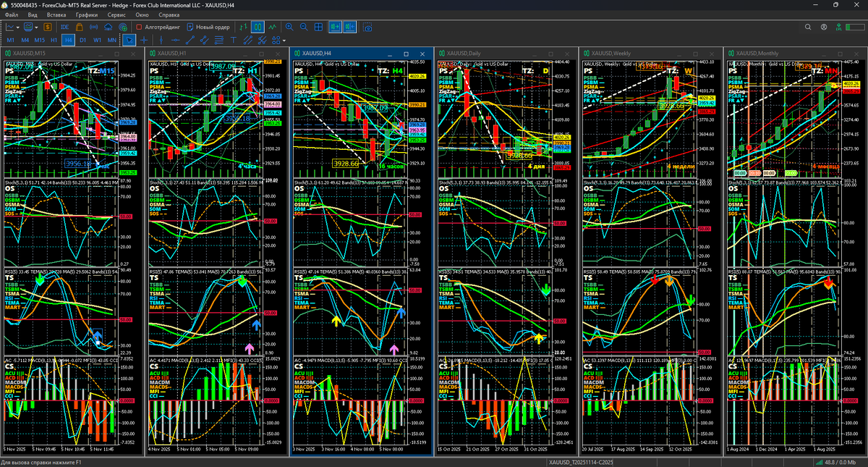Select the arrow cursor tool
Image resolution: width=868 pixels, height=467 pixels.
click(129, 40)
